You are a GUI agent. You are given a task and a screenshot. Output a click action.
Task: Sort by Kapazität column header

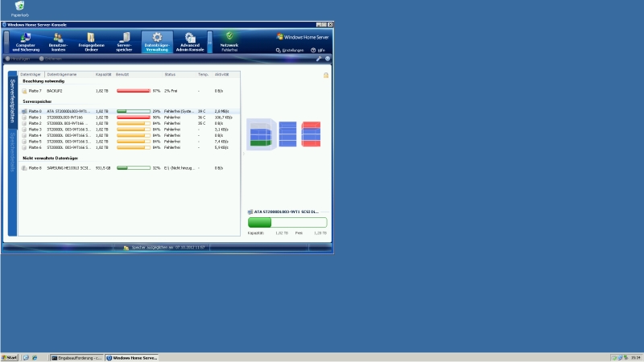coord(103,74)
